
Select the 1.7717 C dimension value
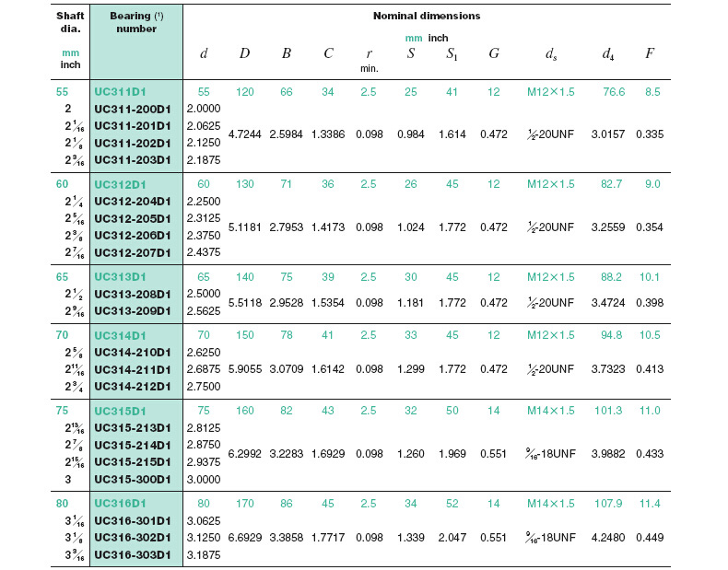coord(327,538)
